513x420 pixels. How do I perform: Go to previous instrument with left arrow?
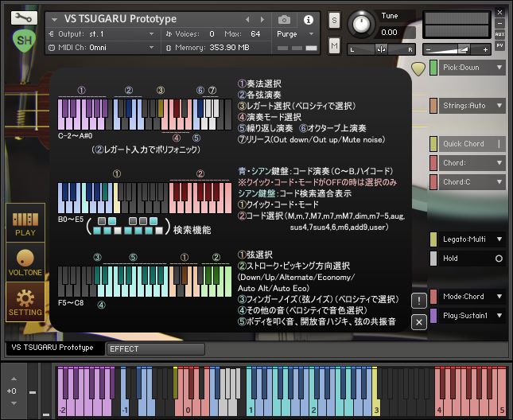247,20
